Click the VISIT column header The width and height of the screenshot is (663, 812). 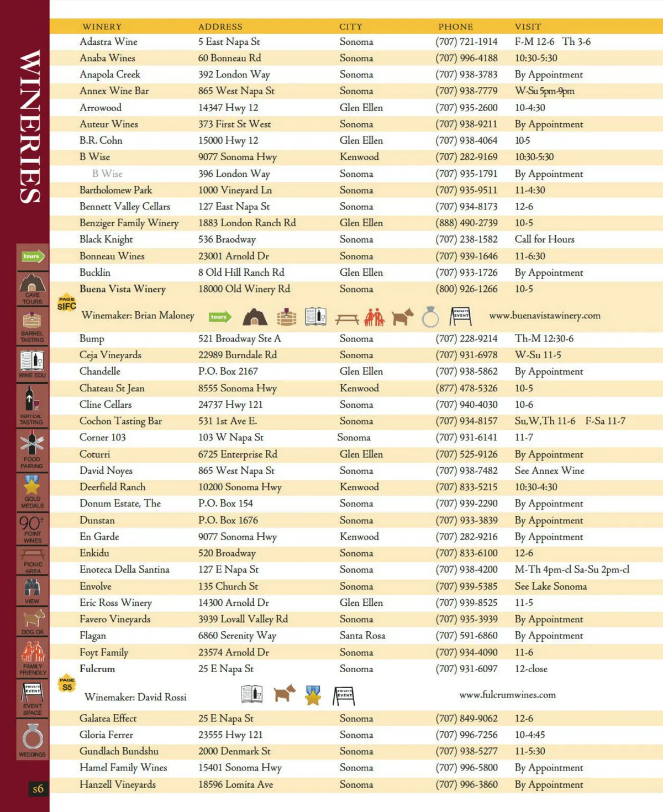(528, 27)
